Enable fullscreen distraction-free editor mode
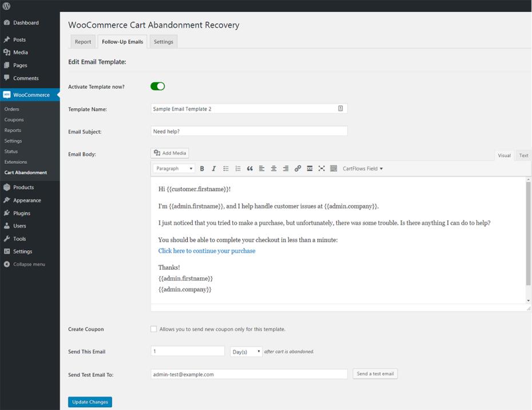This screenshot has height=410, width=532. click(x=321, y=169)
